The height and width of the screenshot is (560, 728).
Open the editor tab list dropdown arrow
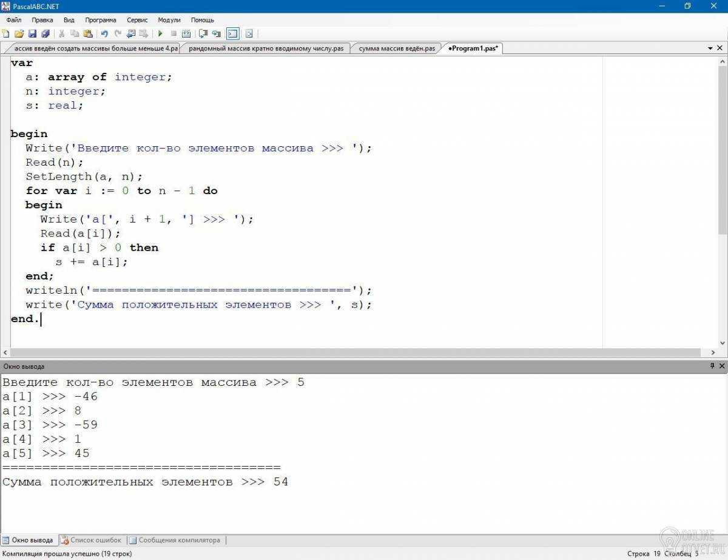click(x=710, y=49)
